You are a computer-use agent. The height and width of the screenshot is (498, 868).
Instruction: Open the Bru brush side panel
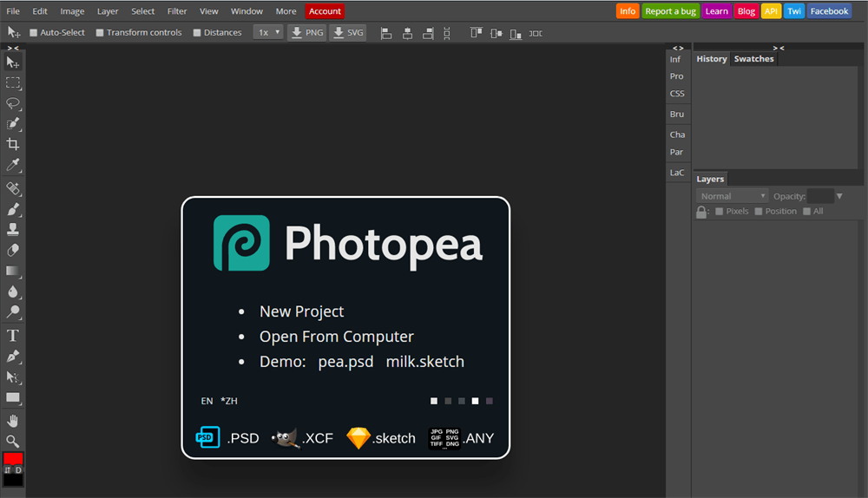pos(677,114)
